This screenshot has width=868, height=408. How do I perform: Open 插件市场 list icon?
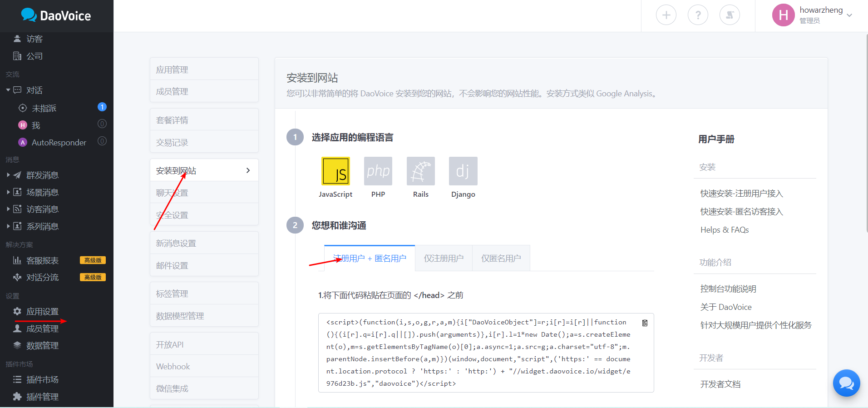point(17,379)
